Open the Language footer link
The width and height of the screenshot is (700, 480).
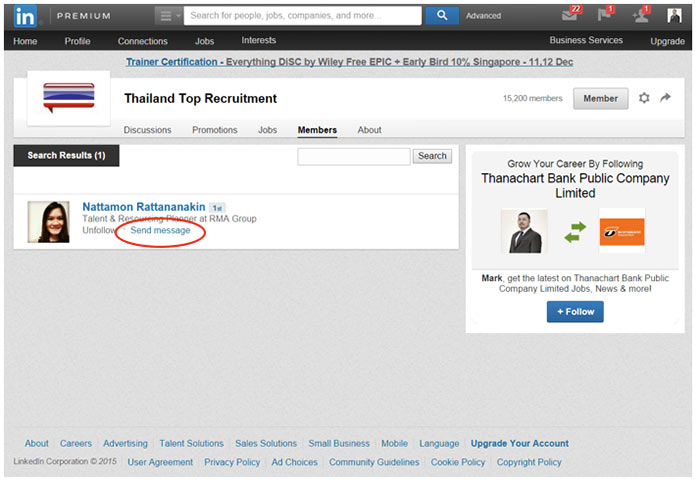click(x=439, y=443)
